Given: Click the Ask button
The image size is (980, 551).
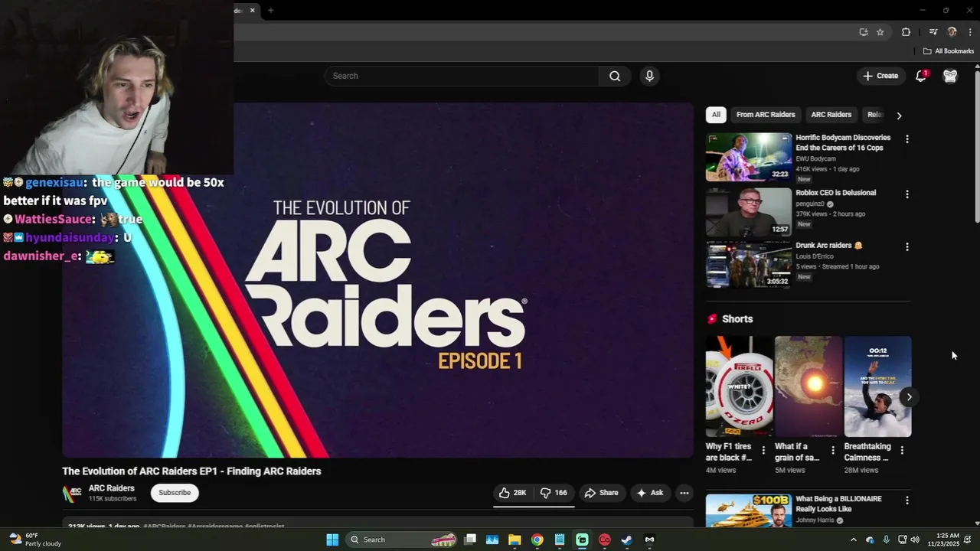Looking at the screenshot, I should coord(650,493).
